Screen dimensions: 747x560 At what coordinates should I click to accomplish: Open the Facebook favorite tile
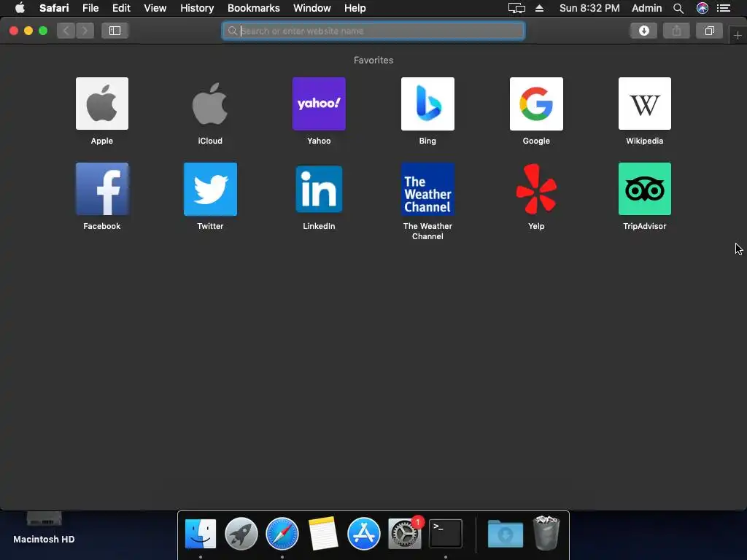tap(102, 189)
